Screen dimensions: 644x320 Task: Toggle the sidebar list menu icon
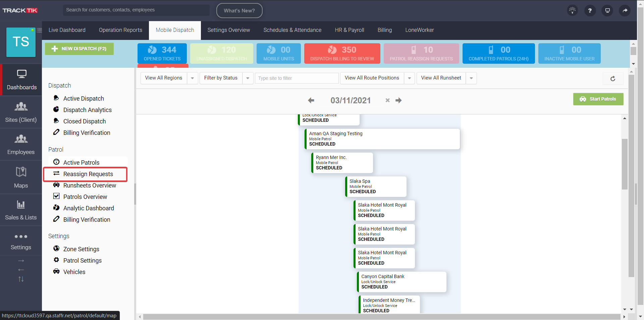[x=39, y=30]
